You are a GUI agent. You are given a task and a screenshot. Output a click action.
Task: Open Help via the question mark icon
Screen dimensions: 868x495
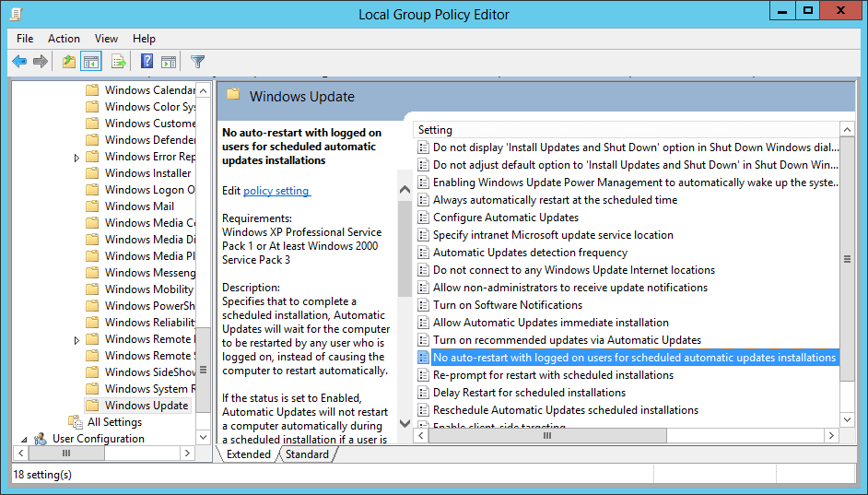tap(147, 62)
